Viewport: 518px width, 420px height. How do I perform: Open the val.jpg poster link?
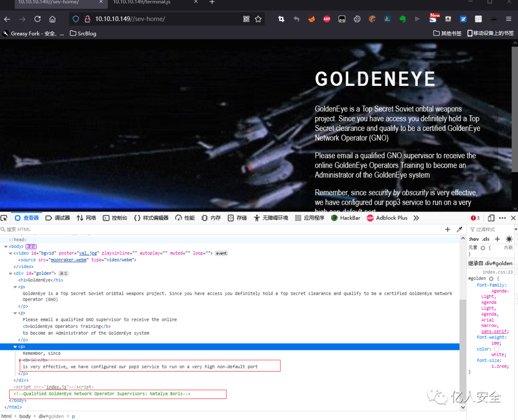pos(88,253)
